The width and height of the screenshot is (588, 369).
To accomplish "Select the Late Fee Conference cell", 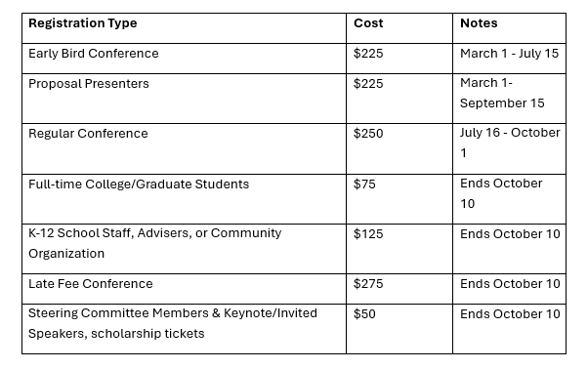I will pos(184,289).
